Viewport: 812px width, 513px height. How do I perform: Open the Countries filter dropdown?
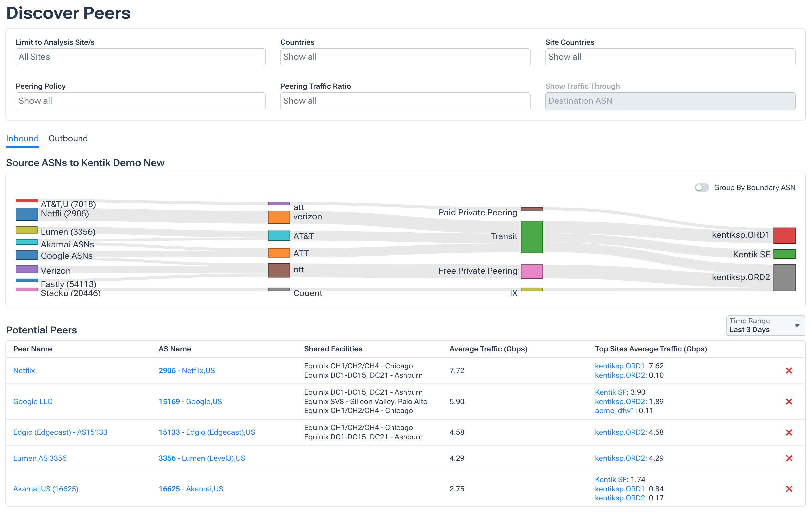(x=405, y=57)
